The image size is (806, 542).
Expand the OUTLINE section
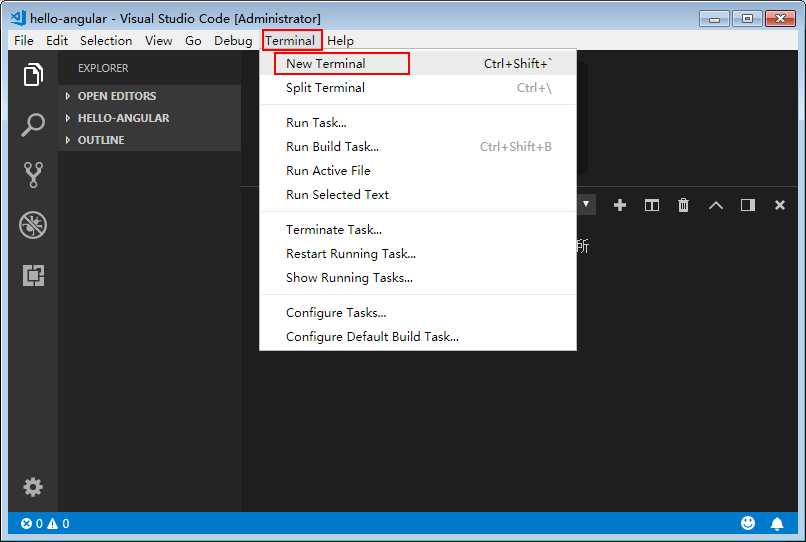150,140
